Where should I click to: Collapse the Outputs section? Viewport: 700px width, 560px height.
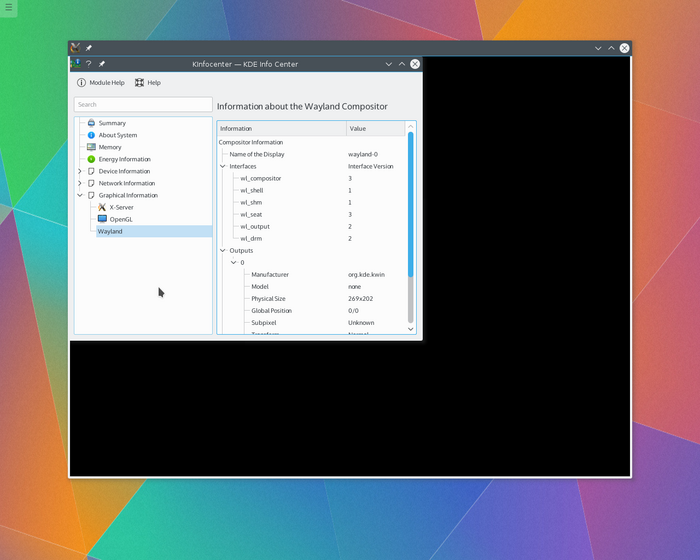pos(223,250)
